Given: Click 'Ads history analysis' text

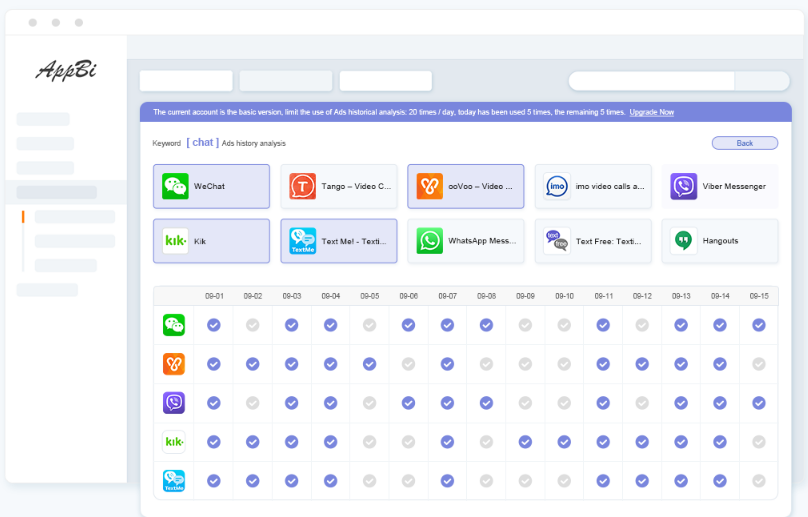Looking at the screenshot, I should 254,143.
